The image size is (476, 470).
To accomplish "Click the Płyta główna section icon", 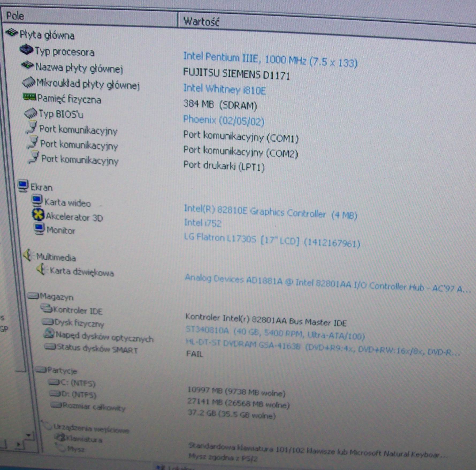I will pyautogui.click(x=12, y=33).
